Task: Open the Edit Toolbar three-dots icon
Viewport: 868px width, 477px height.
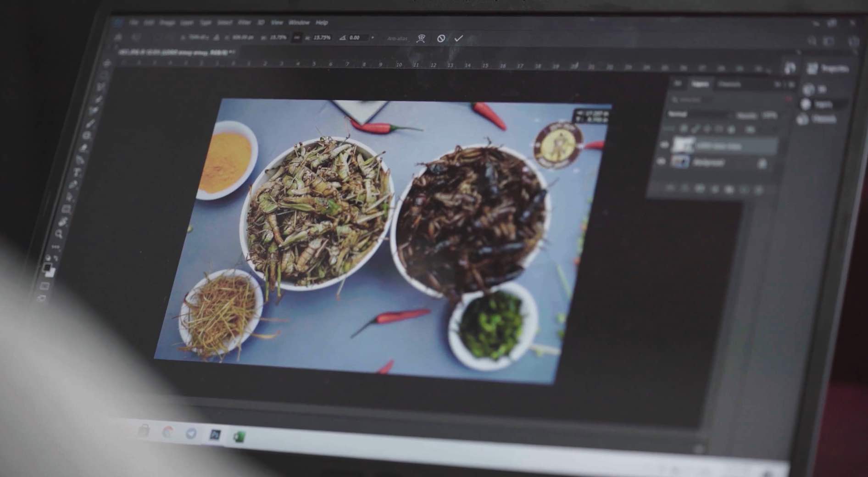Action: tap(56, 247)
